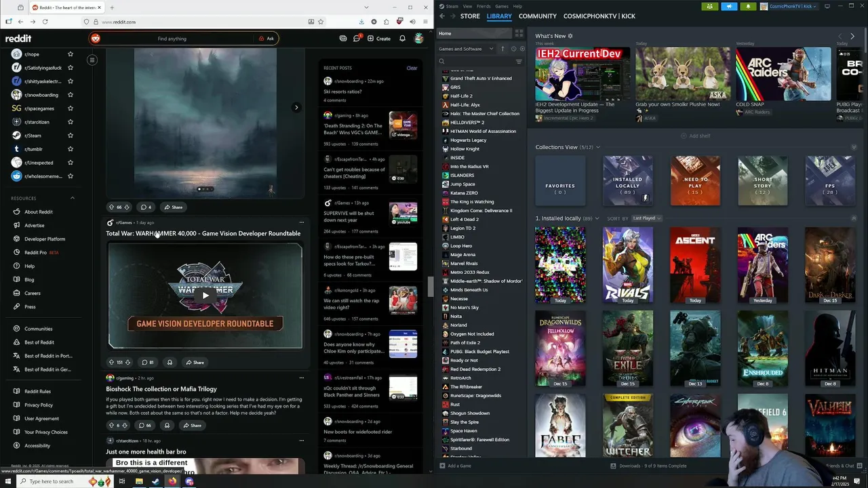Screen dimensions: 868x488
Task: Open Steam Games menu
Action: coord(502,6)
